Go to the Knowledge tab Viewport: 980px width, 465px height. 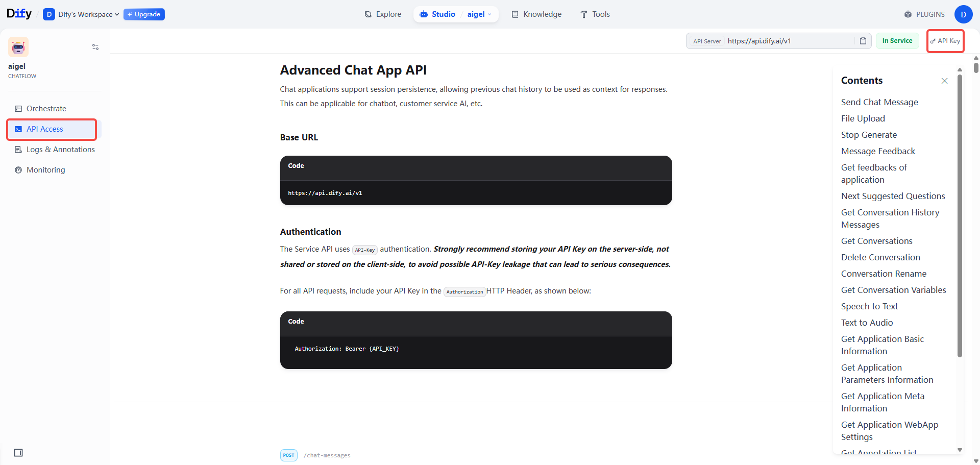pos(536,14)
